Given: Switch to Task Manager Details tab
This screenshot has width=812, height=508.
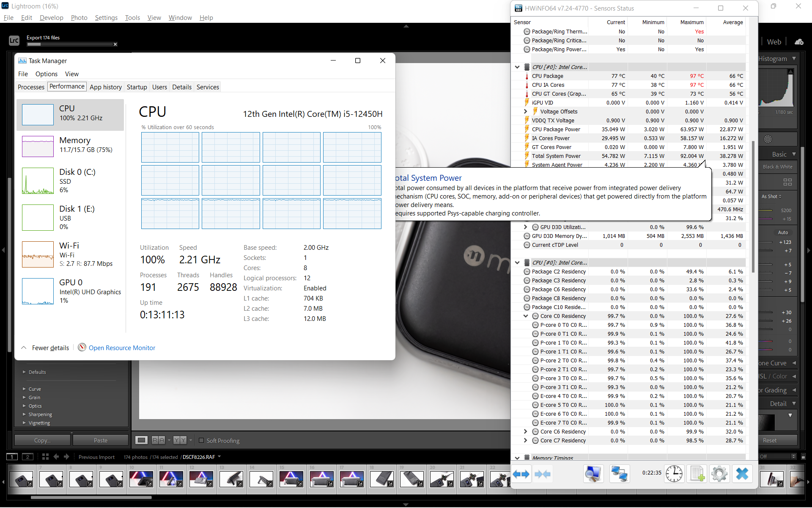Looking at the screenshot, I should point(182,87).
